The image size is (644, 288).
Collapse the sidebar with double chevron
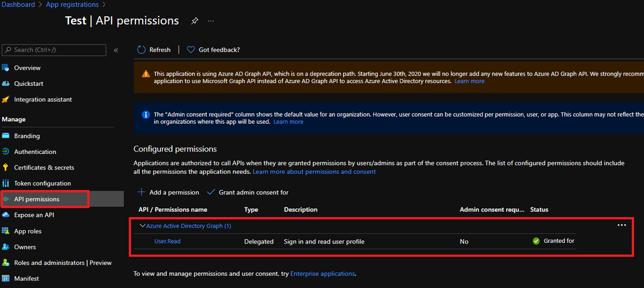coord(116,50)
